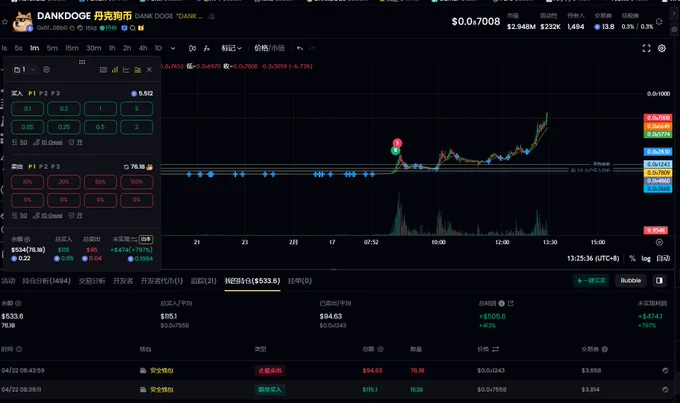Screen dimensions: 680x403
Task: Open holder analysis (1494) tab
Action: (x=46, y=281)
